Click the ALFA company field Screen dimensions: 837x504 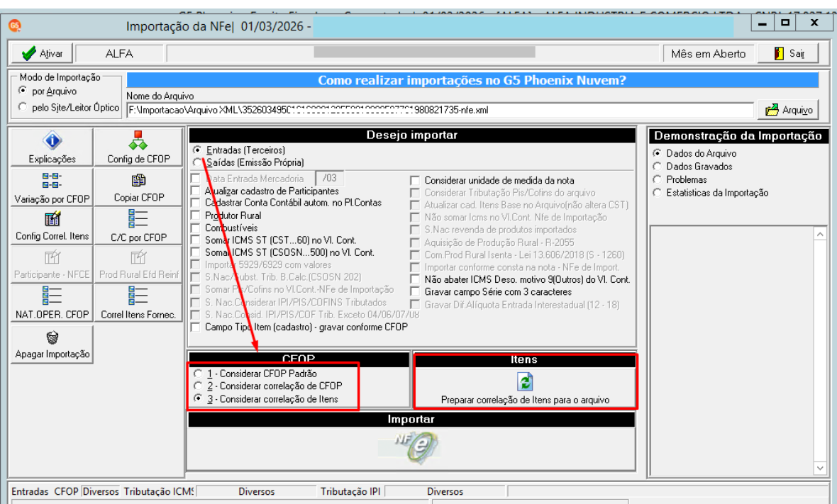click(119, 53)
